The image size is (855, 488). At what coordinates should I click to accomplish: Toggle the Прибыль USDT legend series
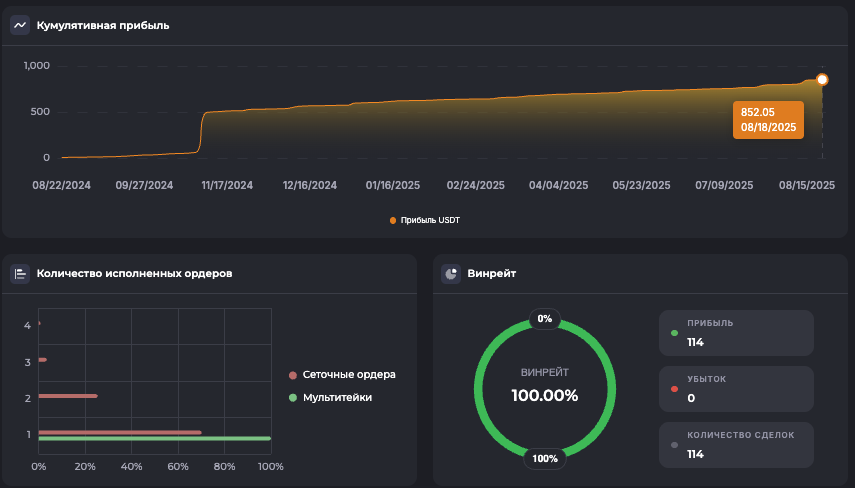(x=426, y=220)
